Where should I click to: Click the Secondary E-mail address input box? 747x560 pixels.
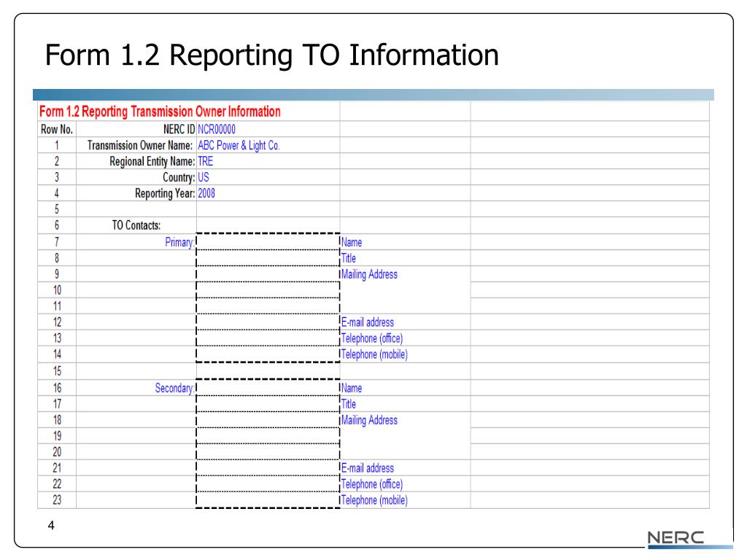pos(268,467)
